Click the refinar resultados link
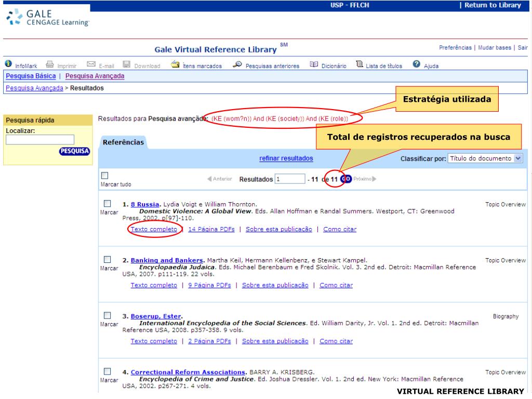The height and width of the screenshot is (399, 532). click(x=286, y=158)
